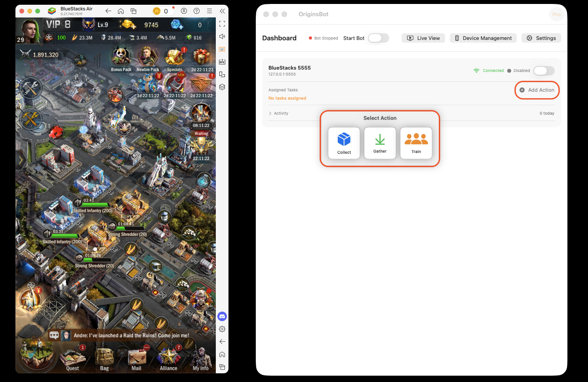Select the Gather action card
The height and width of the screenshot is (382, 588).
380,143
